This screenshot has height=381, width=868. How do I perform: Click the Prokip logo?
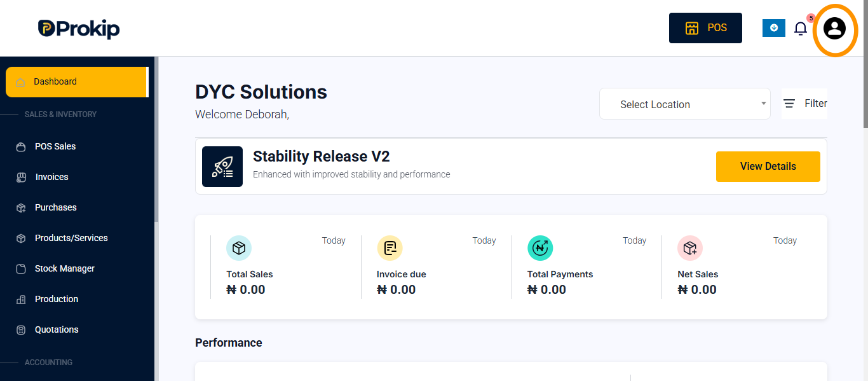pyautogui.click(x=79, y=29)
